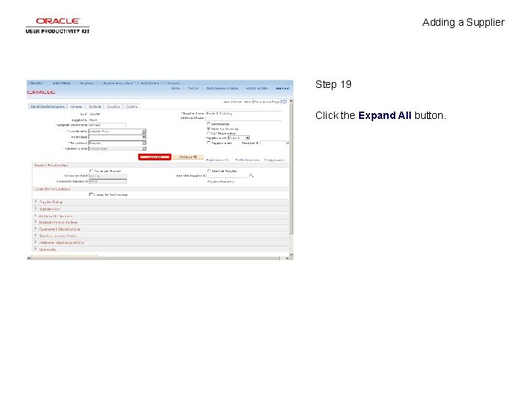This screenshot has width=532, height=399.
Task: Open the Suppliers breadcrumb menu
Action: coord(88,83)
